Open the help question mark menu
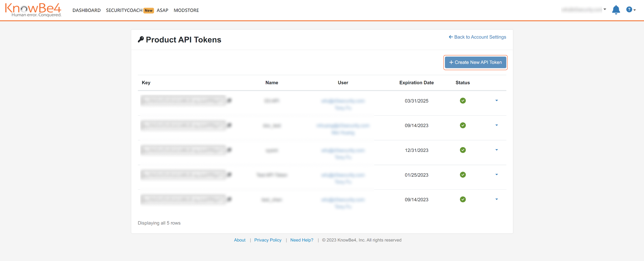644x261 pixels. click(630, 10)
